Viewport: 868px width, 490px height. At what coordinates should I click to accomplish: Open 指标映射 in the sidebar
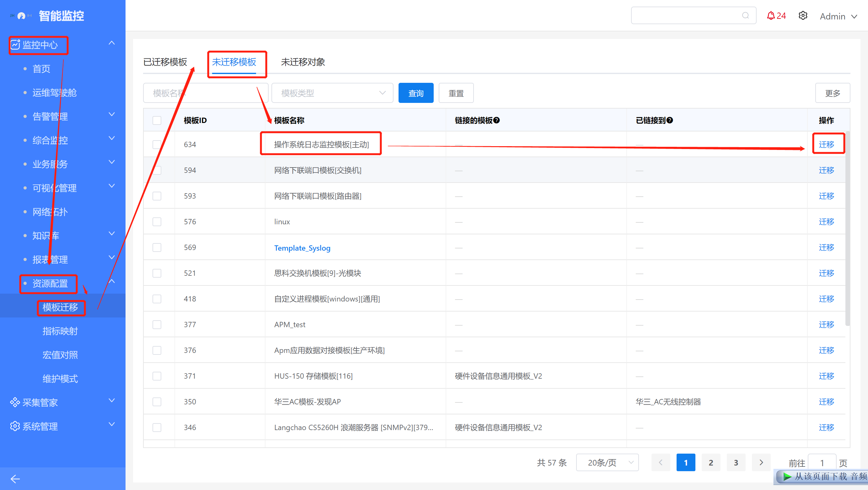click(60, 331)
